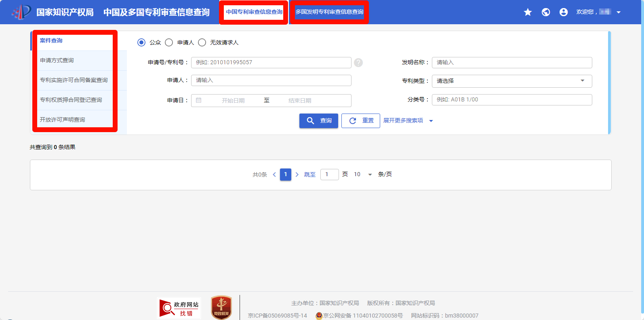Click the 开始日期 start date field
Screen dimensions: 644x320
coord(233,101)
